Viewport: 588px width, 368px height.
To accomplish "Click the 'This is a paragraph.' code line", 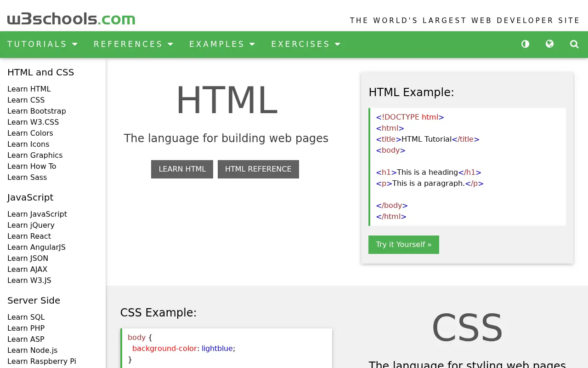I will tap(430, 184).
